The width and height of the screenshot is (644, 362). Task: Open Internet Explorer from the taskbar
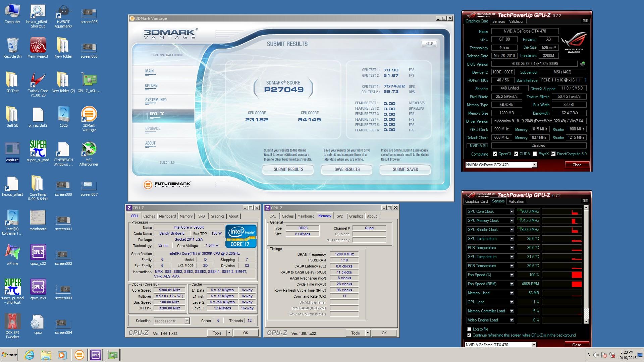pyautogui.click(x=30, y=355)
